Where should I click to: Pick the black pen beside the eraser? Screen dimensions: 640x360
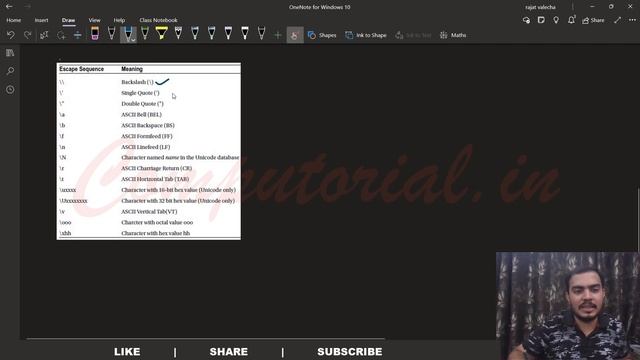(111, 33)
